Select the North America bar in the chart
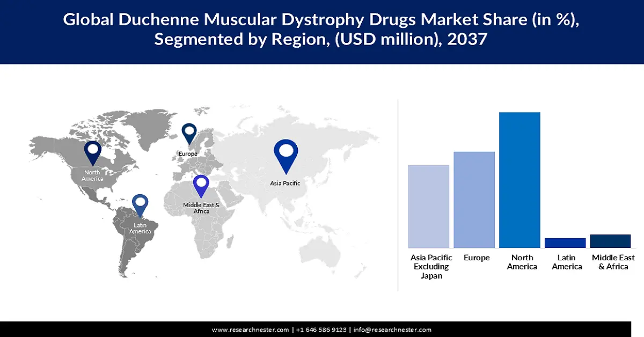This screenshot has width=644, height=337. coord(519,180)
